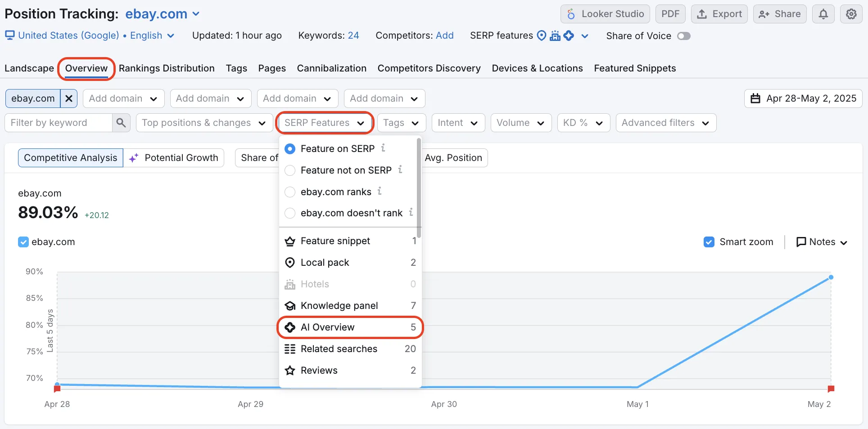Open Devices & Locations tab

coord(537,68)
